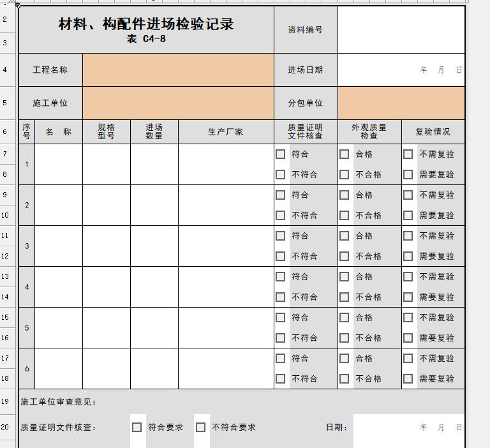Tick 需要复验 checkbox for item 1
The height and width of the screenshot is (448, 490).
coord(408,174)
